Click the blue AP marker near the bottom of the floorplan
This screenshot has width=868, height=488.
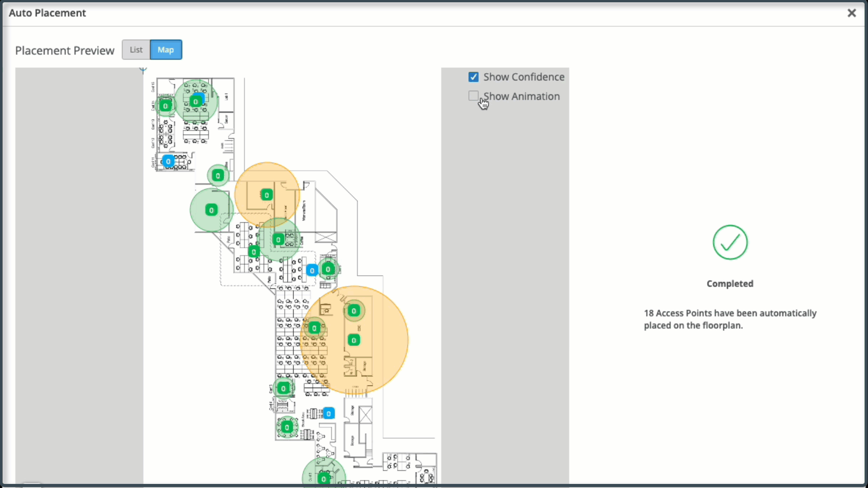tap(329, 413)
